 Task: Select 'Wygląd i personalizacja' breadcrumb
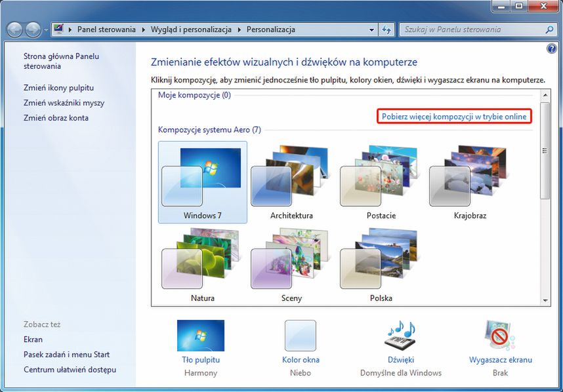pyautogui.click(x=191, y=29)
